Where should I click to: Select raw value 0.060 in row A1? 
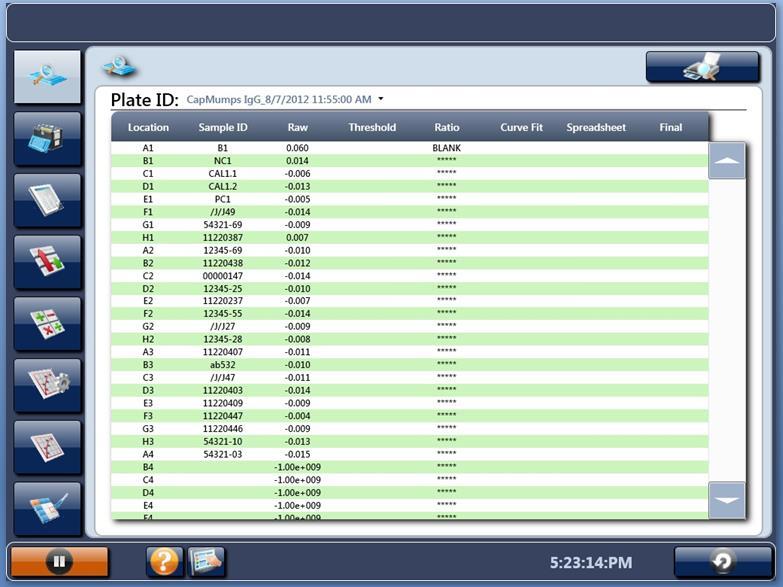click(x=298, y=148)
